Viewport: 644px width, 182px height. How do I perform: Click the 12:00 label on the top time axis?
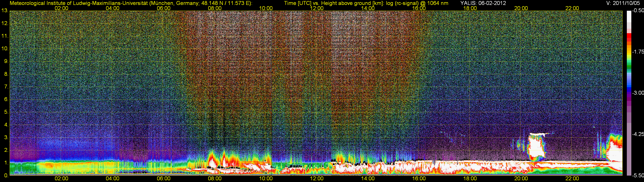pos(317,8)
